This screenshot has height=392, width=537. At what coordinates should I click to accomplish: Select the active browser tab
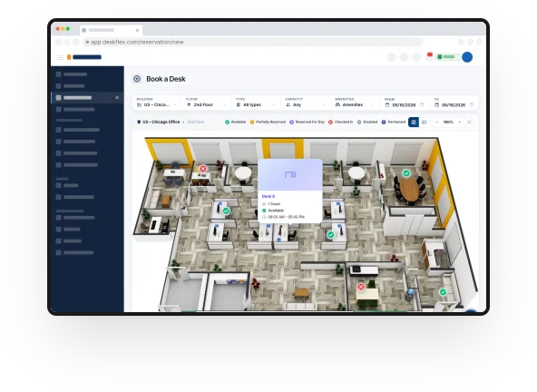pyautogui.click(x=111, y=30)
